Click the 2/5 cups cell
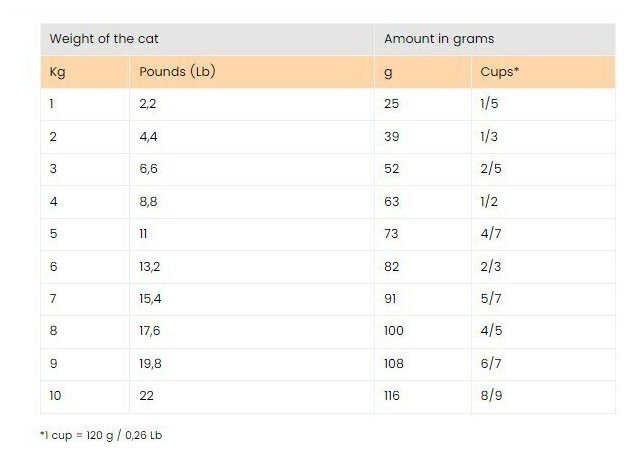 click(490, 169)
